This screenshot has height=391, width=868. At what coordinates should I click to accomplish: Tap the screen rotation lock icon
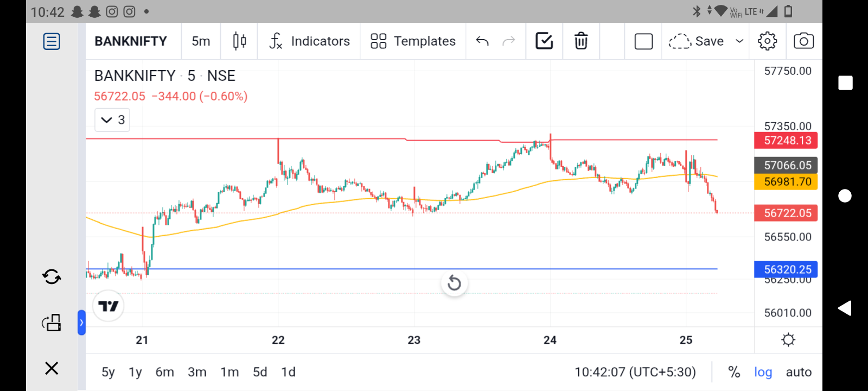(52, 323)
